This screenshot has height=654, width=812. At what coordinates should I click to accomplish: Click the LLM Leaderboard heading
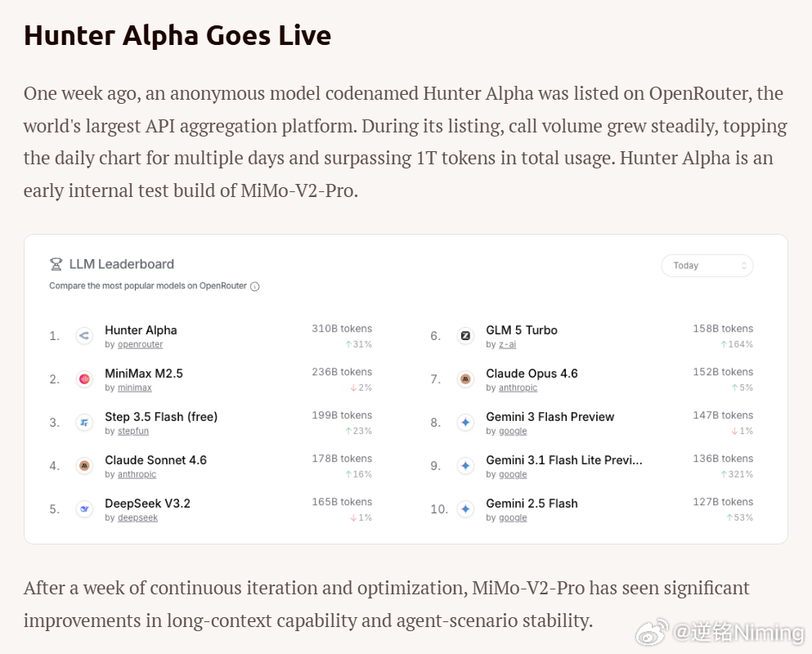click(121, 264)
